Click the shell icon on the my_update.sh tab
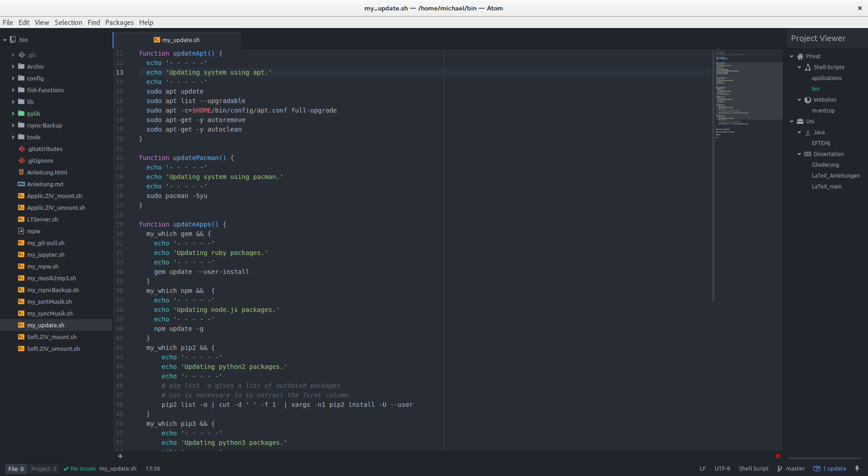868x476 pixels. (x=157, y=40)
